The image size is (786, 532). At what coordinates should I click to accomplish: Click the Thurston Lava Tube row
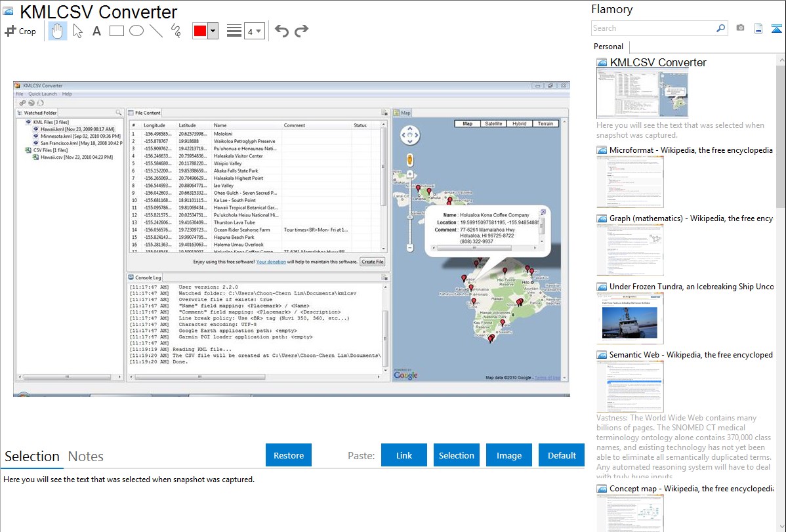click(x=255, y=222)
